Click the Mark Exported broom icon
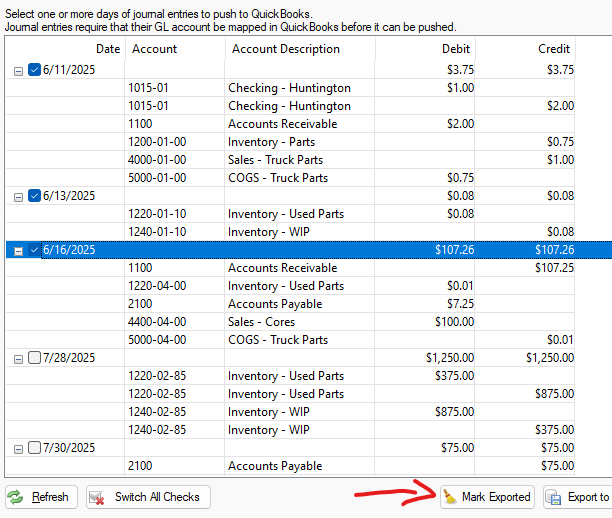Image resolution: width=612 pixels, height=518 pixels. click(x=450, y=497)
